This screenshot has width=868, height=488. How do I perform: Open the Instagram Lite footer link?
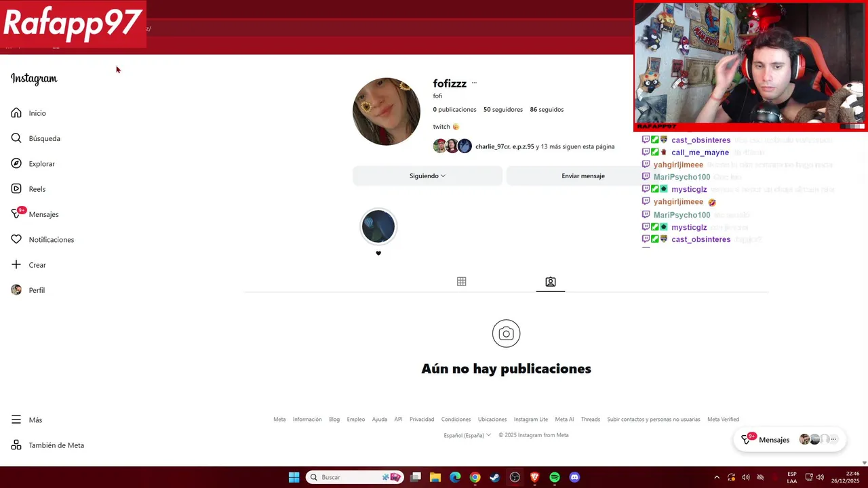tap(531, 419)
